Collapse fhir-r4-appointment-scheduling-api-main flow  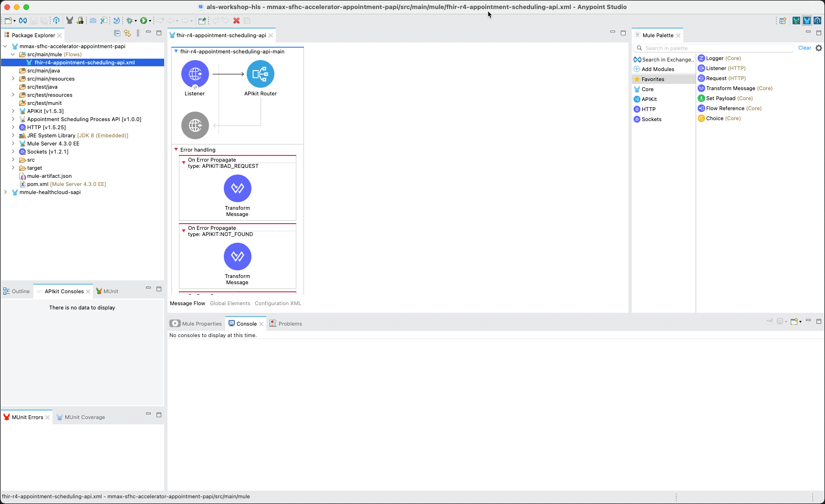(x=176, y=51)
